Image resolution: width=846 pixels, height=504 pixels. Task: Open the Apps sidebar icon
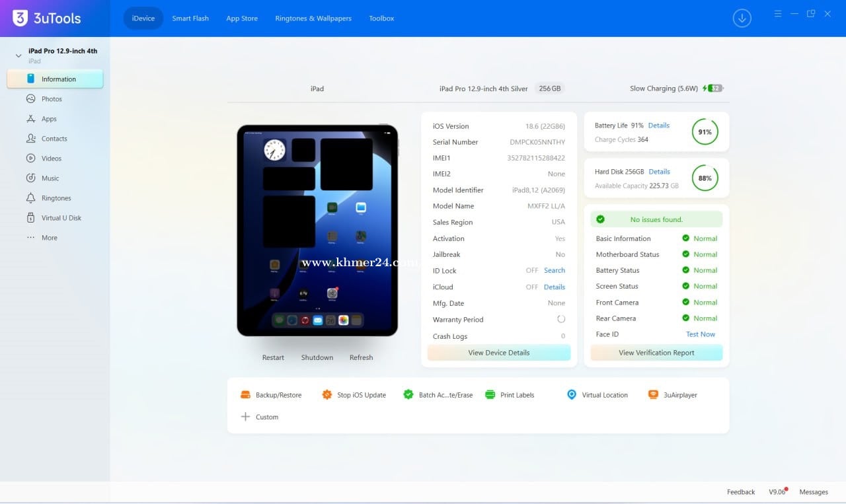(x=30, y=119)
